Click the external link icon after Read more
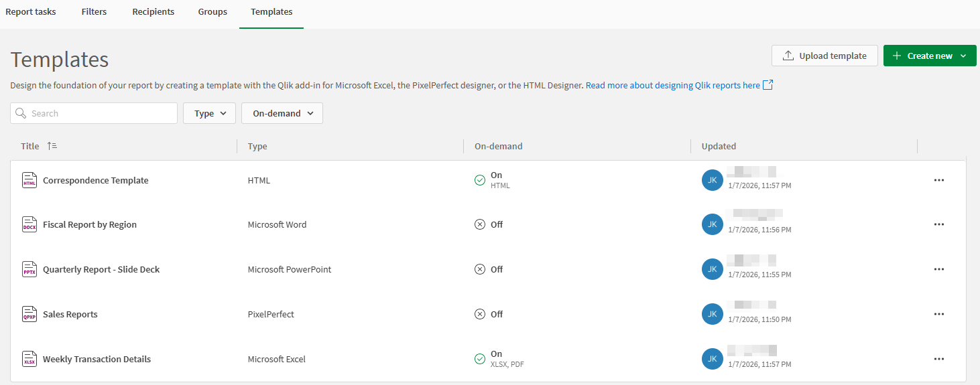The height and width of the screenshot is (385, 980). 768,85
